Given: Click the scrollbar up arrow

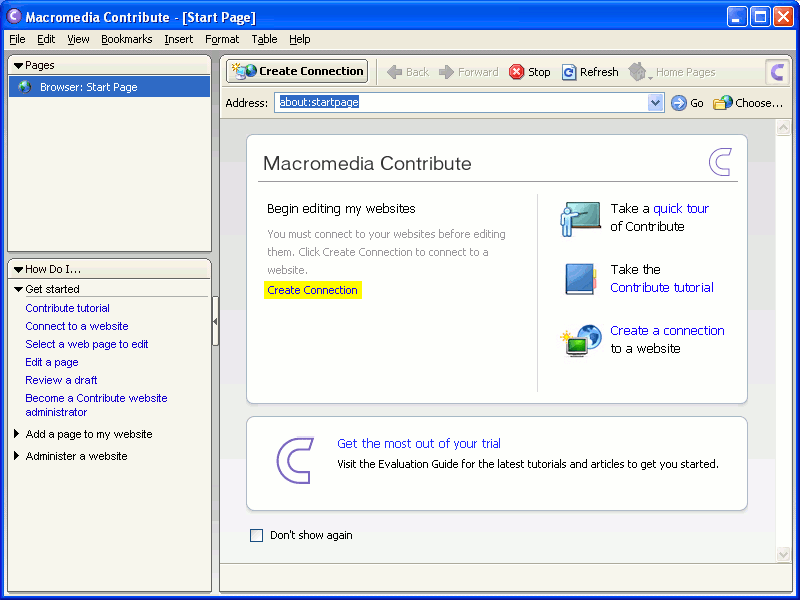Looking at the screenshot, I should pyautogui.click(x=783, y=127).
